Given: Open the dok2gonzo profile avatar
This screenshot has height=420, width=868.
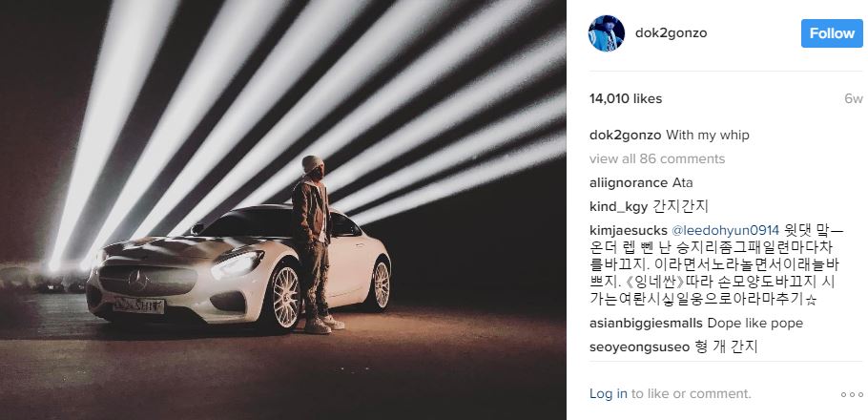Looking at the screenshot, I should [606, 33].
